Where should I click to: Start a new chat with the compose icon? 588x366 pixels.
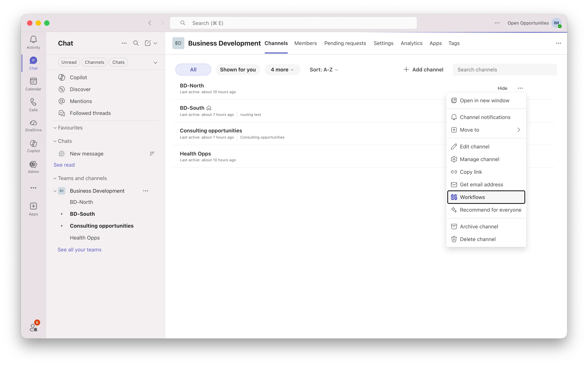click(148, 43)
